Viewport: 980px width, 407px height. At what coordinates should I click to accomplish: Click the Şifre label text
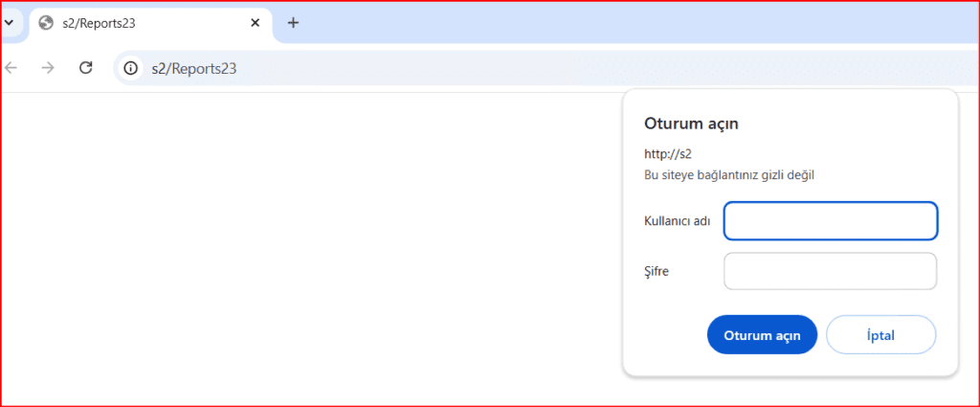pyautogui.click(x=657, y=271)
